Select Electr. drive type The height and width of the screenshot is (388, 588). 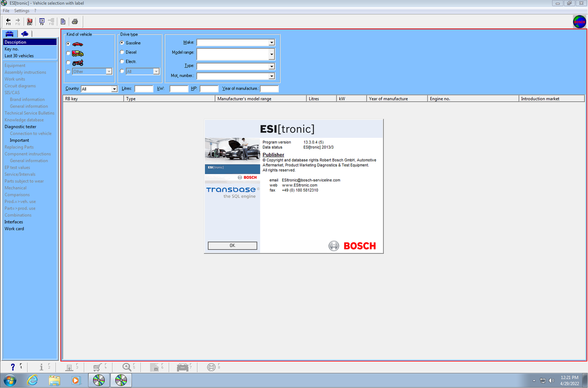[122, 62]
